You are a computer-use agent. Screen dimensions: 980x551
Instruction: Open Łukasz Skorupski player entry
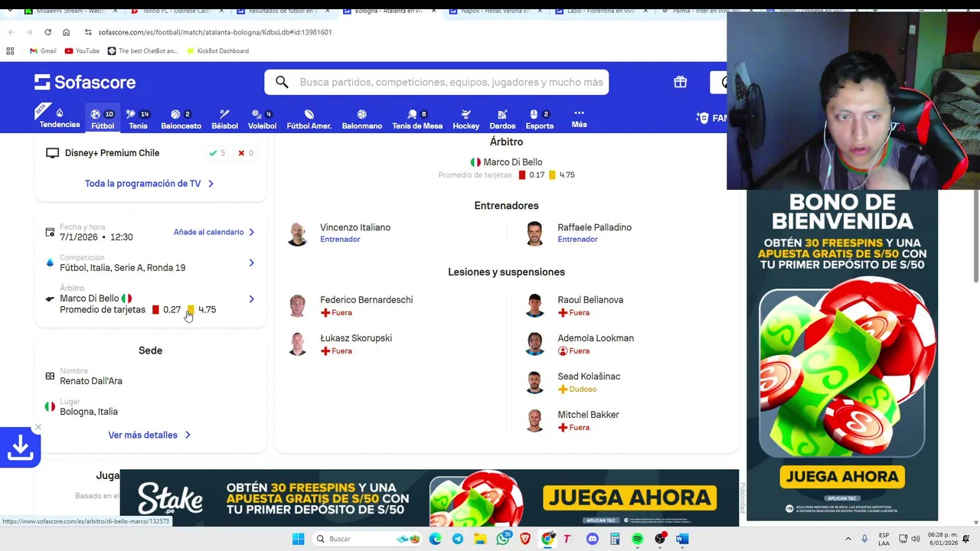356,344
